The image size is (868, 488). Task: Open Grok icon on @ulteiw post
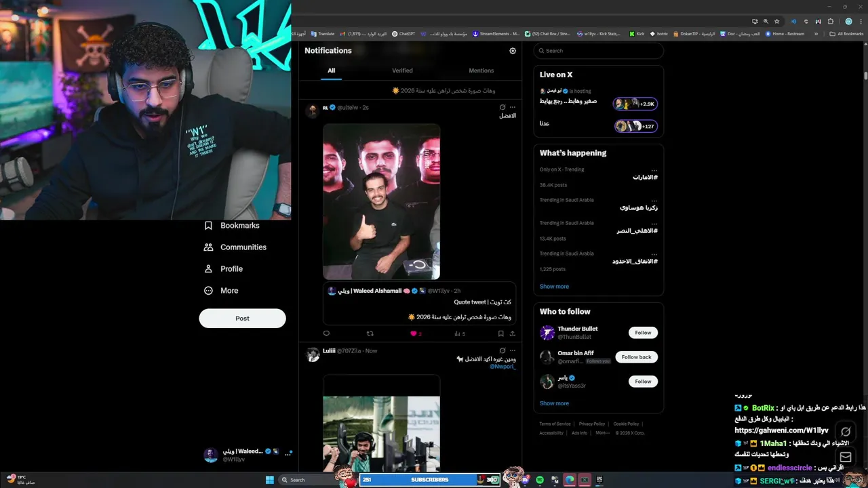tap(502, 107)
